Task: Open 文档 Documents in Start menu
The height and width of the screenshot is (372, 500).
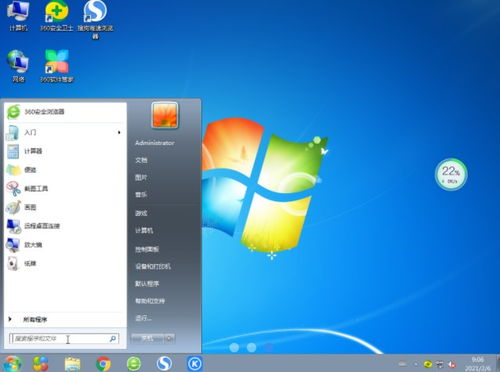Action: (141, 160)
